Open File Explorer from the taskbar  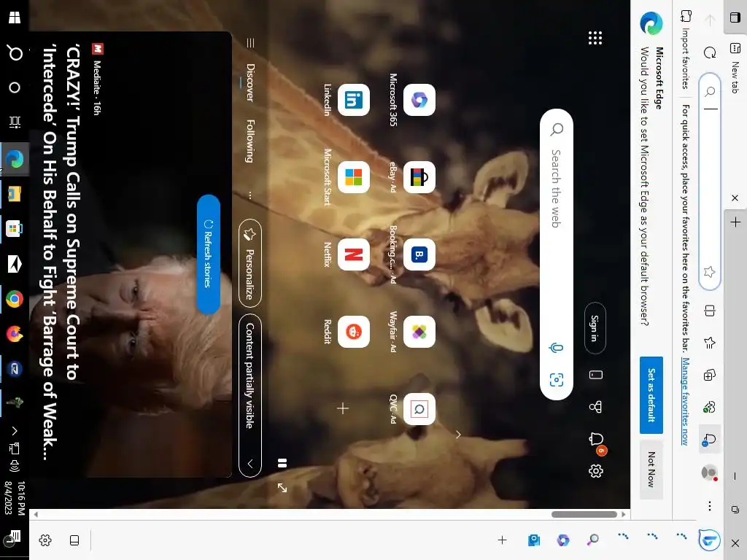tap(15, 194)
